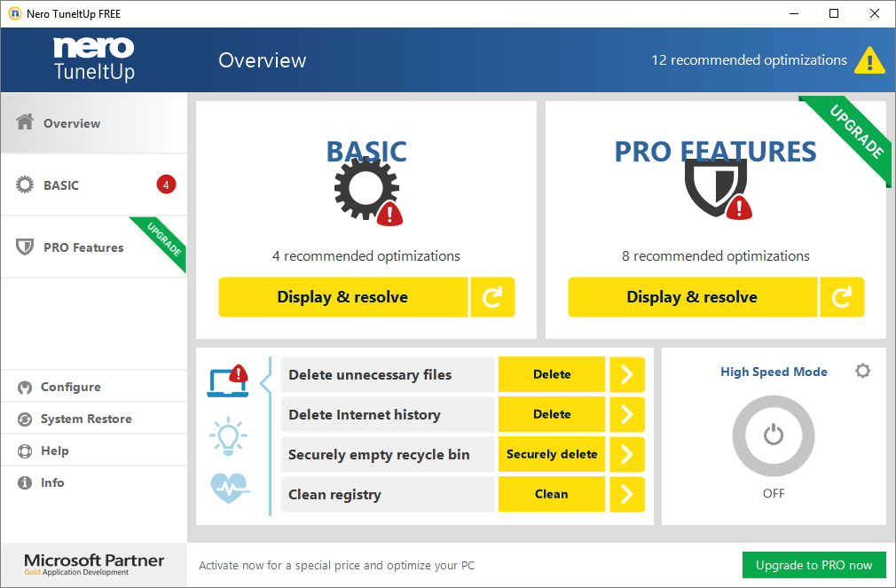
Task: Click '12 recommended optimizations' header text
Action: tap(749, 60)
